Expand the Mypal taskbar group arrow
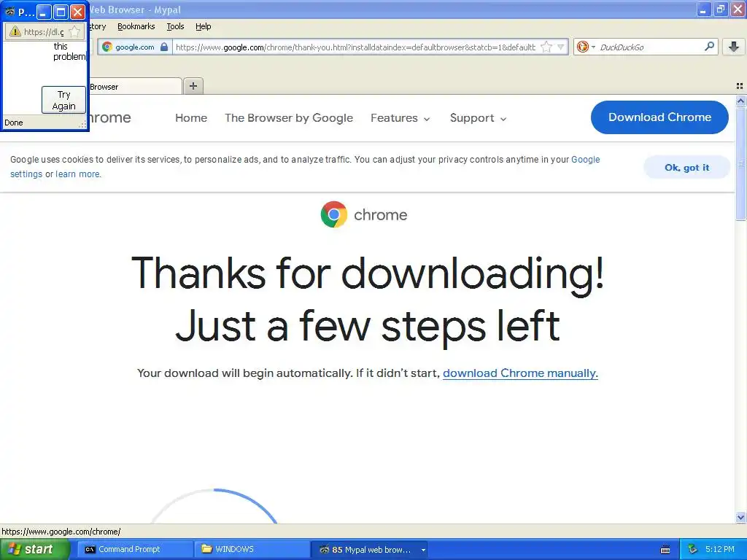The image size is (747, 560). [x=423, y=550]
